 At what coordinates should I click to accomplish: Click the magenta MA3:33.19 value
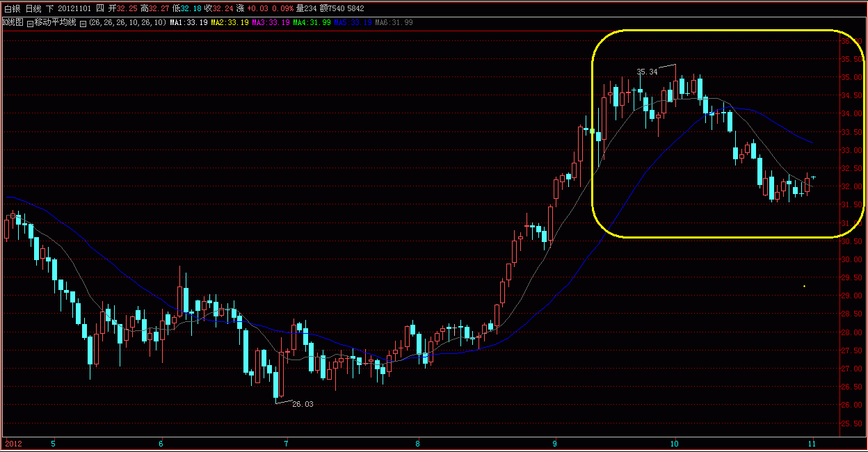(x=271, y=23)
